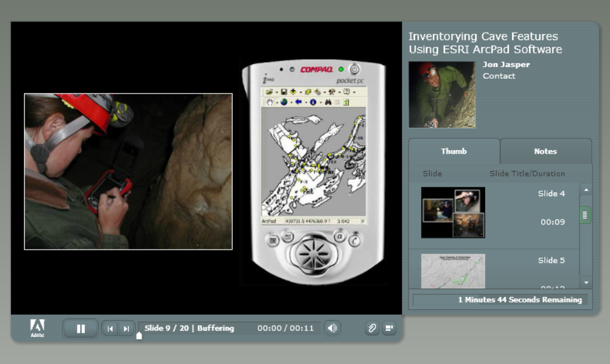Open the Contact link for Jon Jasper
610x364 pixels.
pos(499,76)
